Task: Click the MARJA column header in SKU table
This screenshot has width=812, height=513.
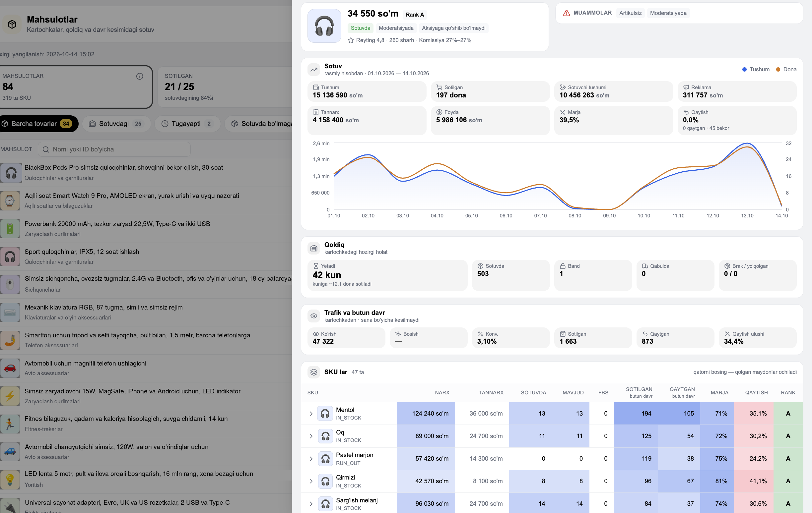Action: click(x=719, y=393)
